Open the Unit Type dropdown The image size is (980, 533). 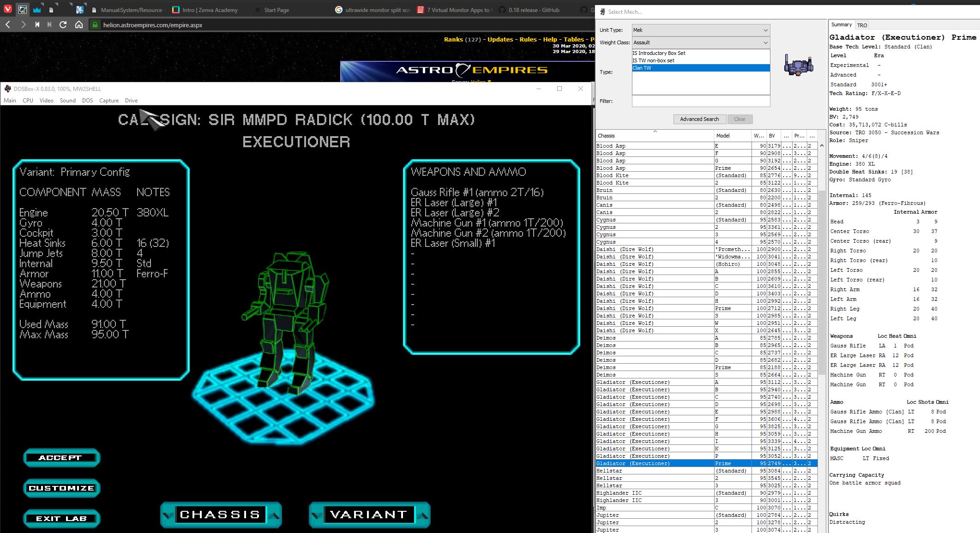tap(700, 30)
